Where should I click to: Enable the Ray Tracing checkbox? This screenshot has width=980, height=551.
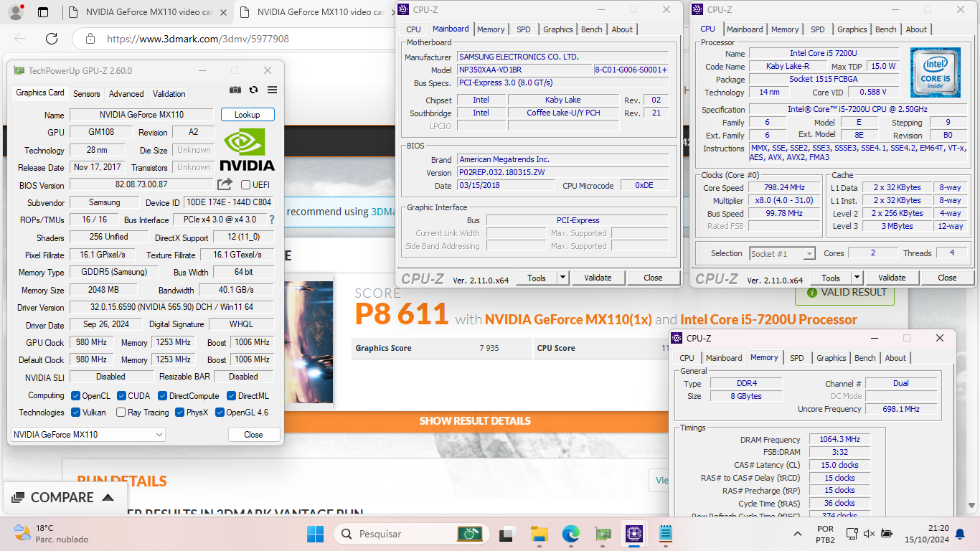click(121, 413)
